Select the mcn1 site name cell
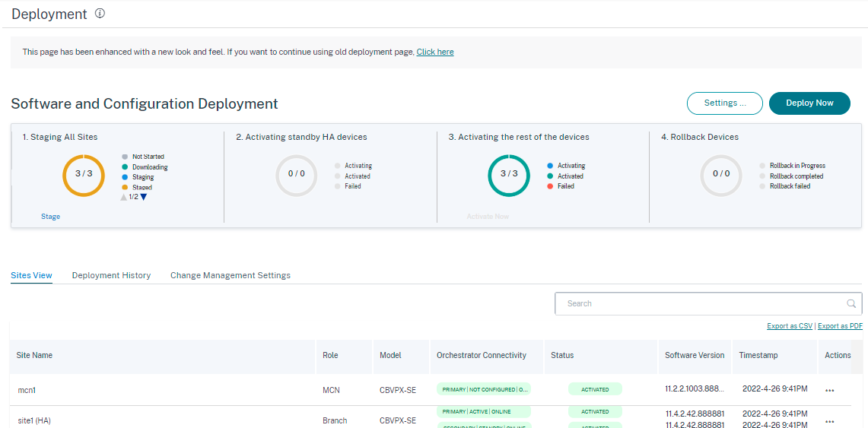This screenshot has width=868, height=428. click(27, 391)
